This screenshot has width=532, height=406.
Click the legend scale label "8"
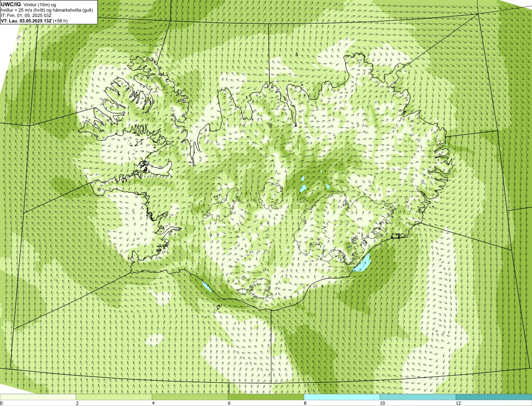pyautogui.click(x=305, y=403)
